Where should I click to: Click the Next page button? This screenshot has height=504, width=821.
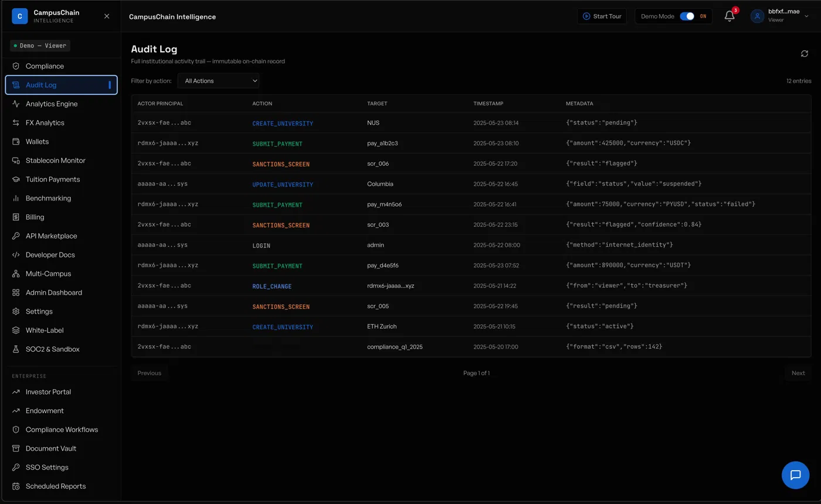[x=798, y=373]
